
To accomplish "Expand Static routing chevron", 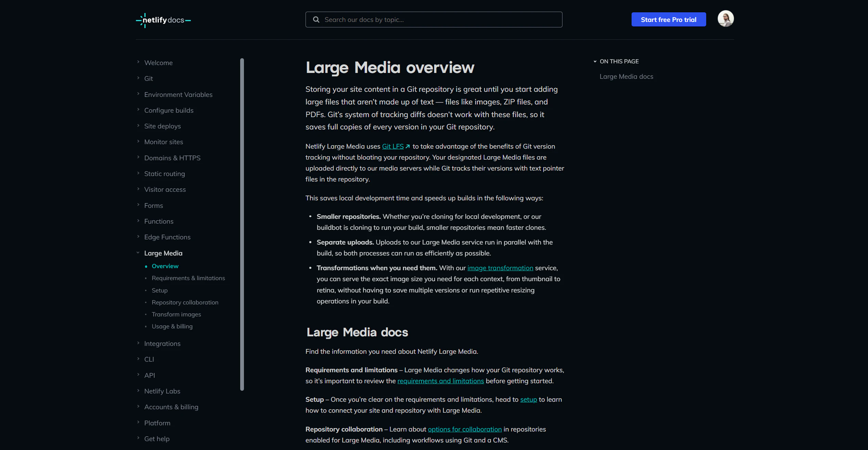I will (x=138, y=173).
